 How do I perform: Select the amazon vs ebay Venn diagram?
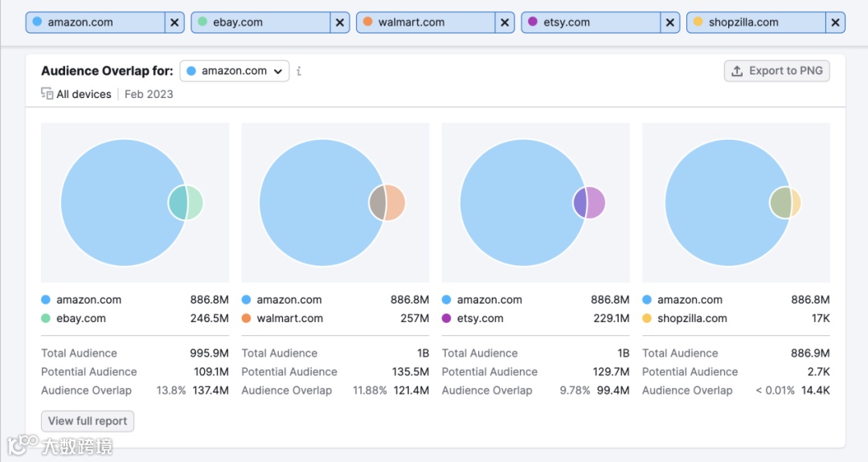pyautogui.click(x=135, y=202)
